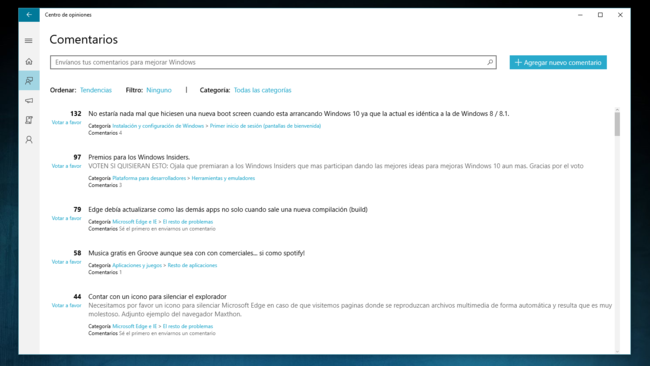
Task: Click the feedback list scrollbar thumb
Action: (617, 124)
